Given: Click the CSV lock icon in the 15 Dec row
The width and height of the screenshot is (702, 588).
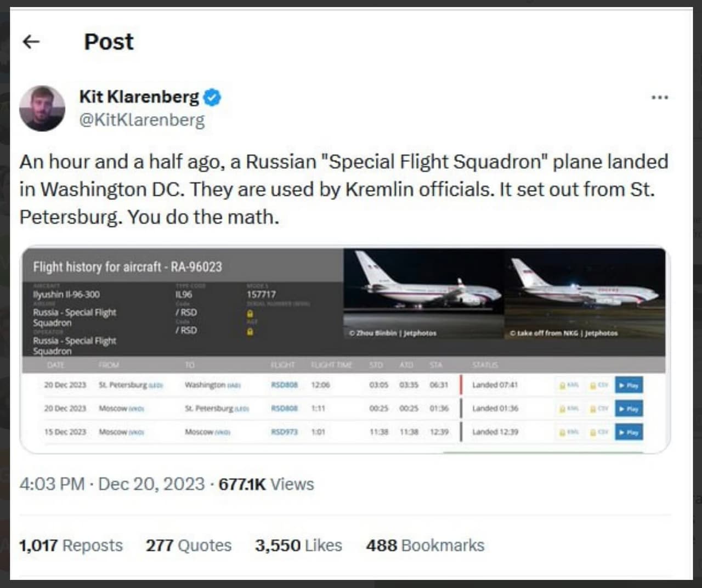Looking at the screenshot, I should tap(599, 432).
